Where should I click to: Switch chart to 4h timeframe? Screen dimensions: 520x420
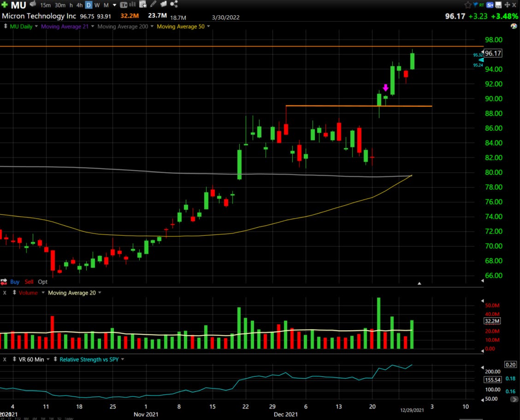click(x=80, y=5)
